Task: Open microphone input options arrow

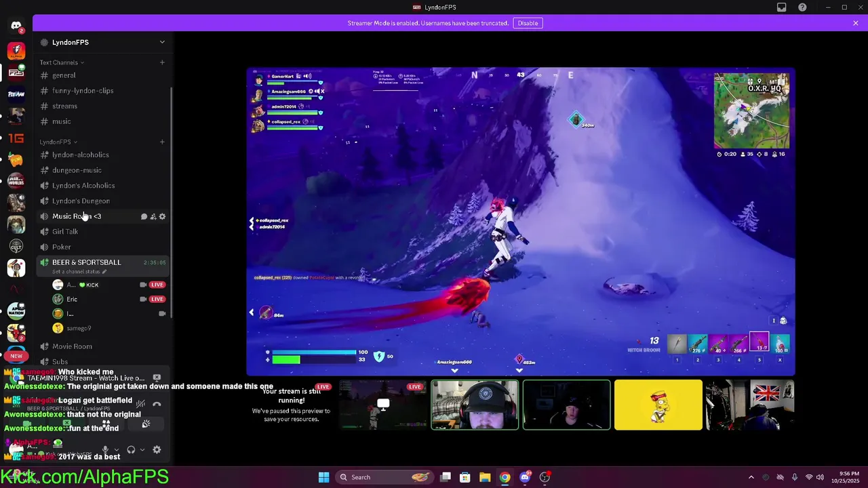Action: (116, 449)
